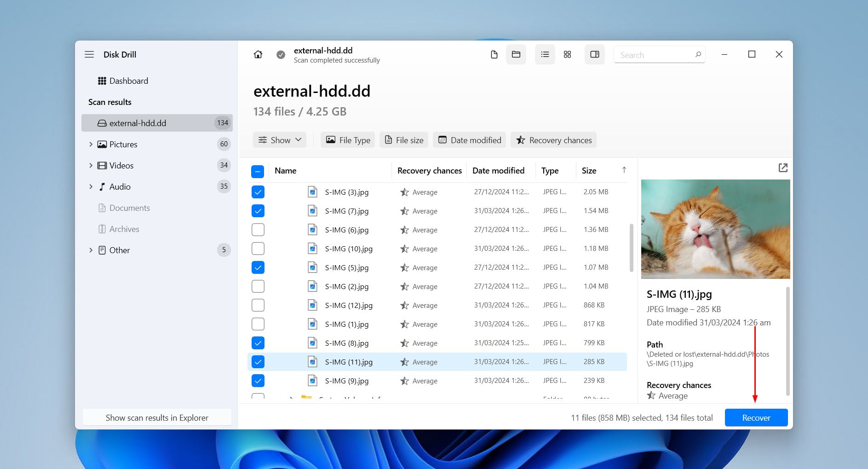Uncheck S-IMG (11).jpg checkbox
Viewport: 868px width, 469px height.
coord(258,362)
